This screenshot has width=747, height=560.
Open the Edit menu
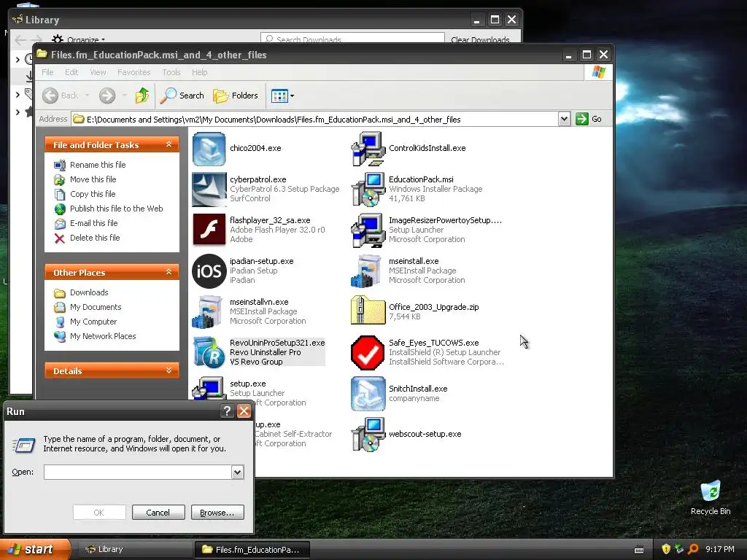71,72
